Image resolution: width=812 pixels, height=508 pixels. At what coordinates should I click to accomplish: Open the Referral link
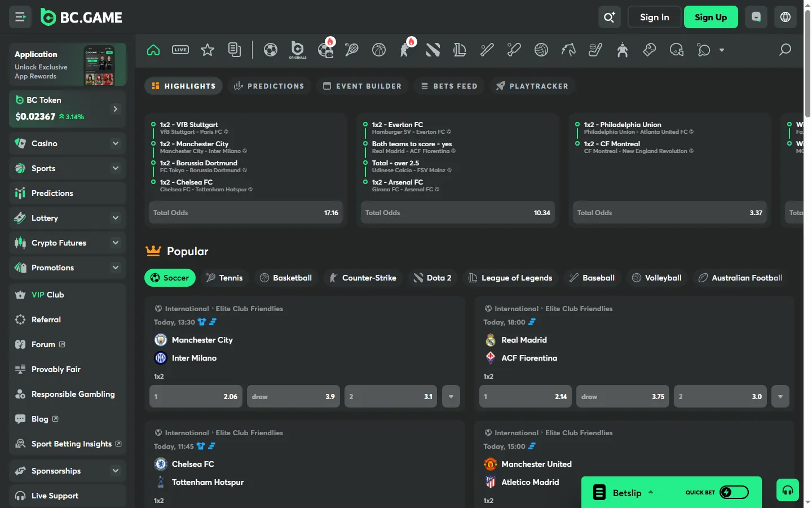point(68,319)
